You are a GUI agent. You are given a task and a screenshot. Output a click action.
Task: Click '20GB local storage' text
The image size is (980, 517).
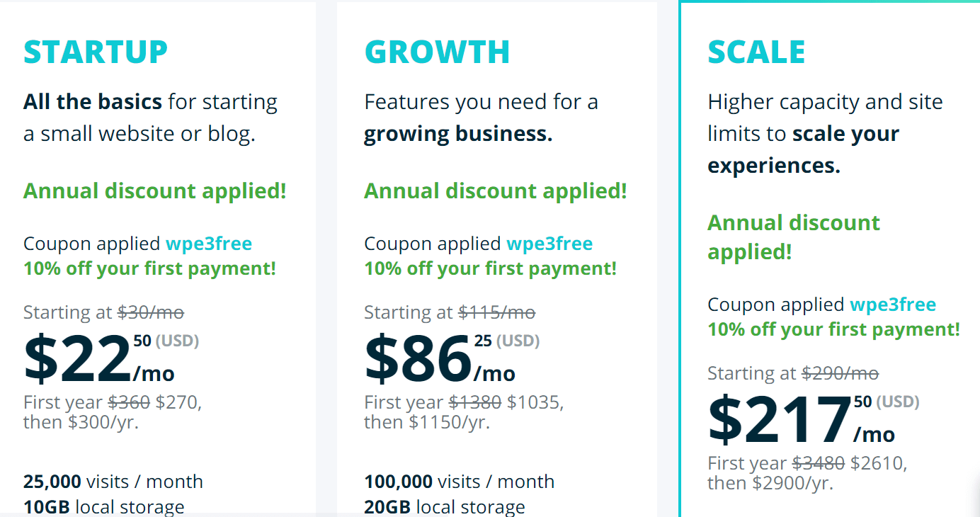coord(445,507)
